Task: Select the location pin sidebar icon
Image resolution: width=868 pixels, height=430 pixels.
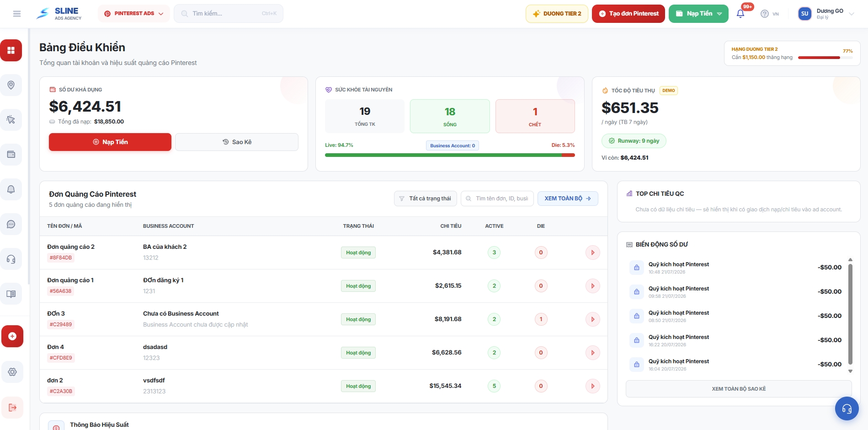Action: (11, 85)
